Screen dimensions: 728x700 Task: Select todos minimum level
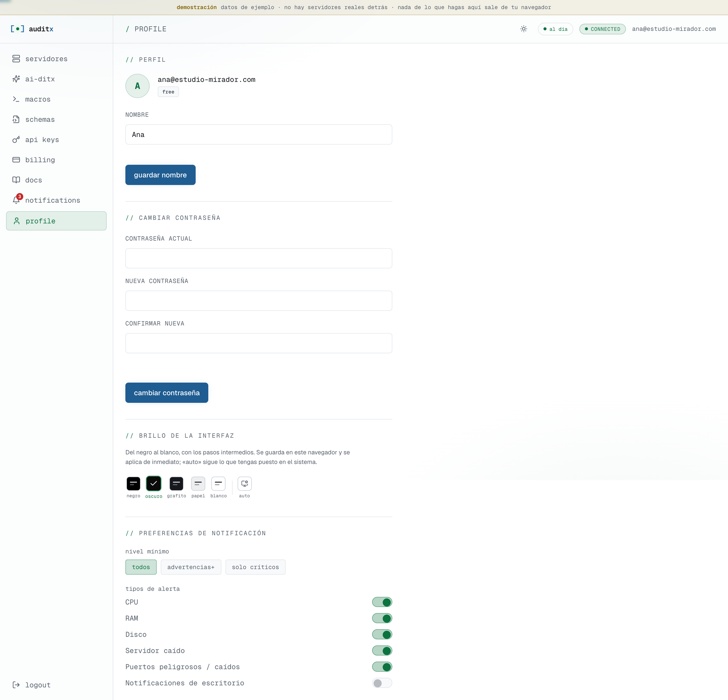pos(141,567)
